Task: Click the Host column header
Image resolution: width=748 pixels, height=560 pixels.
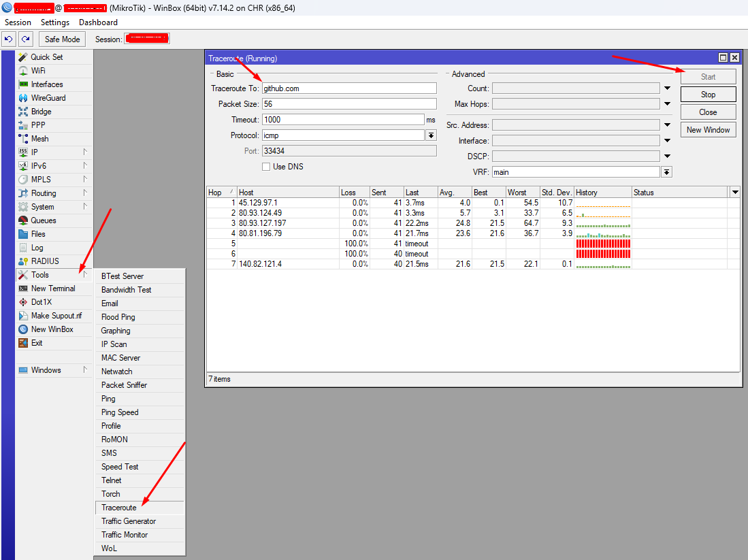Action: (x=288, y=193)
